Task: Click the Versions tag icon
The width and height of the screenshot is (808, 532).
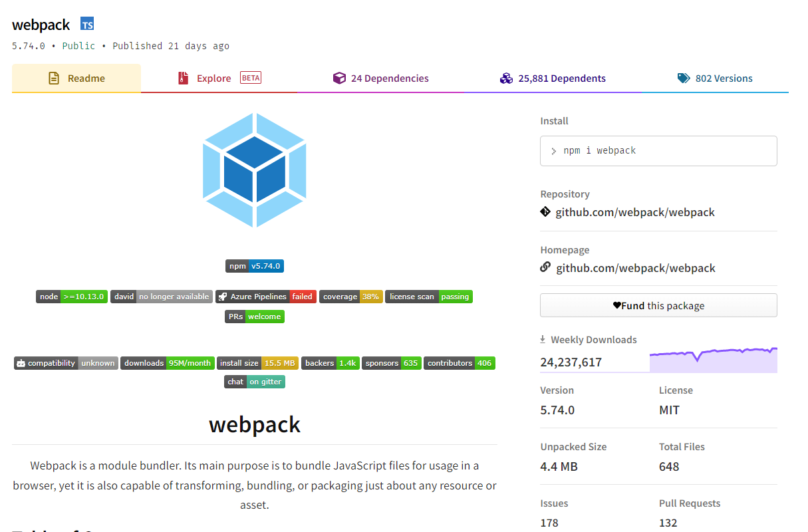Action: click(684, 78)
